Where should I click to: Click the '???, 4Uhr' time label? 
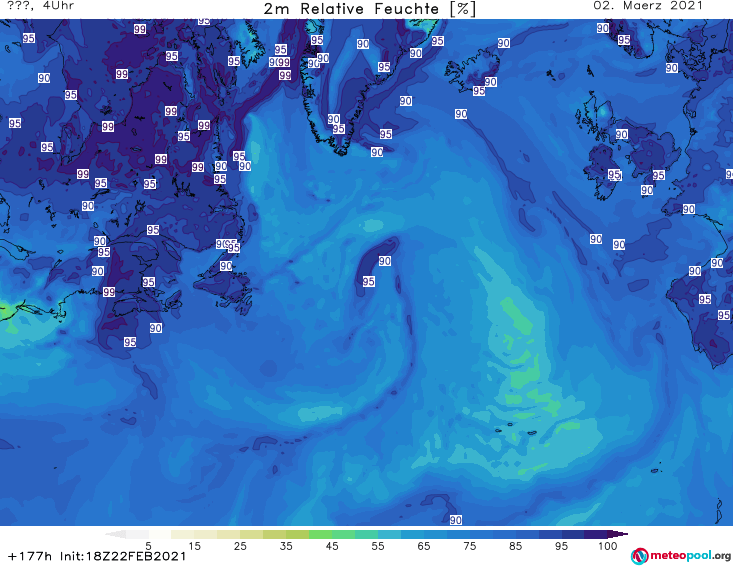[x=40, y=6]
